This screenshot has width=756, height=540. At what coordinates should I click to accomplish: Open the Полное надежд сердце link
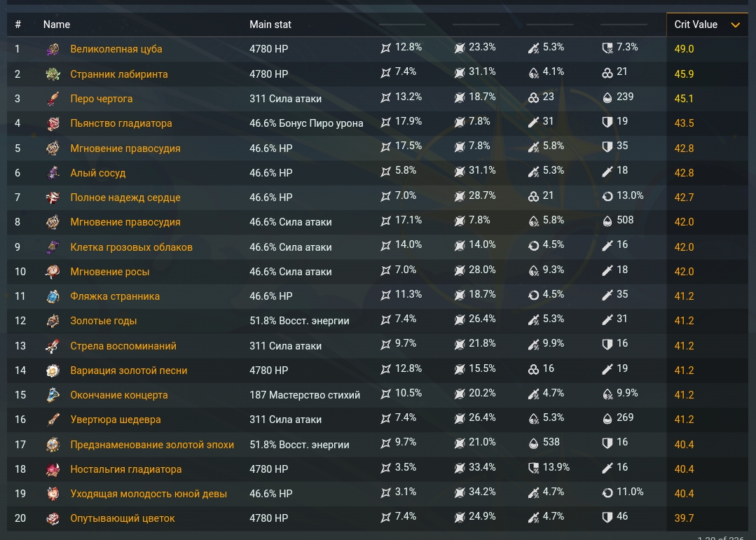click(x=125, y=198)
